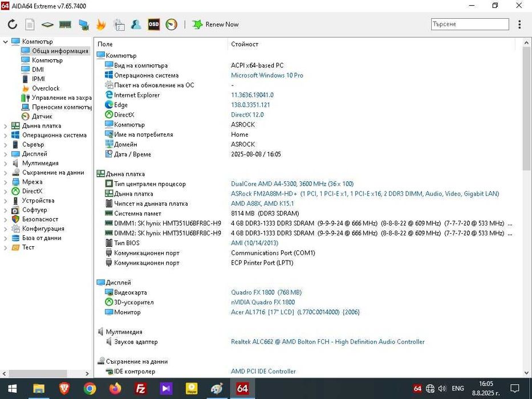Open the AMD PCI IDE Controller link

263,371
